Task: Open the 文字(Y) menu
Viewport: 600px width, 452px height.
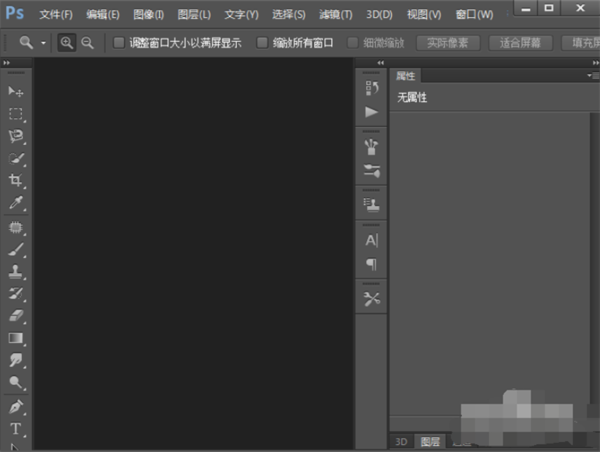Action: click(241, 15)
